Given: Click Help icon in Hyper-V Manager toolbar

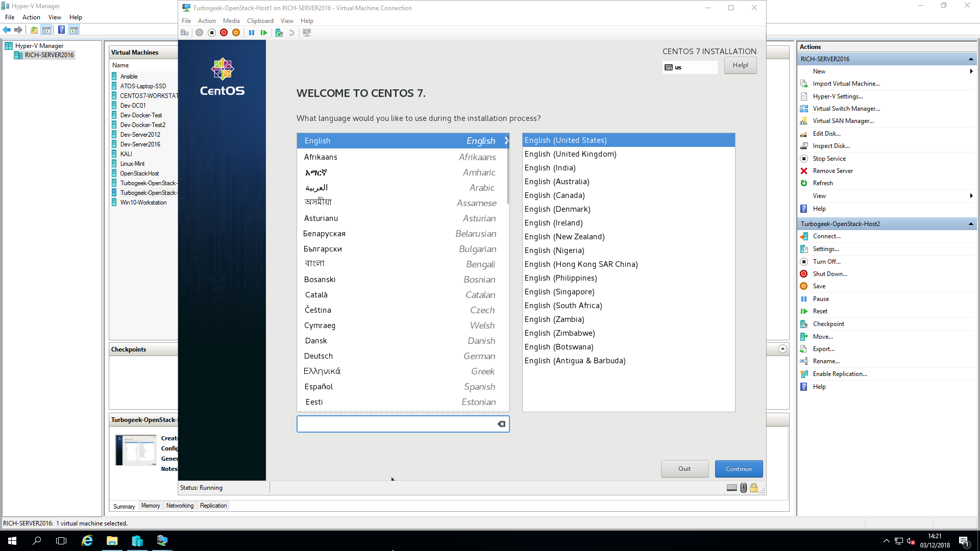Looking at the screenshot, I should (61, 30).
